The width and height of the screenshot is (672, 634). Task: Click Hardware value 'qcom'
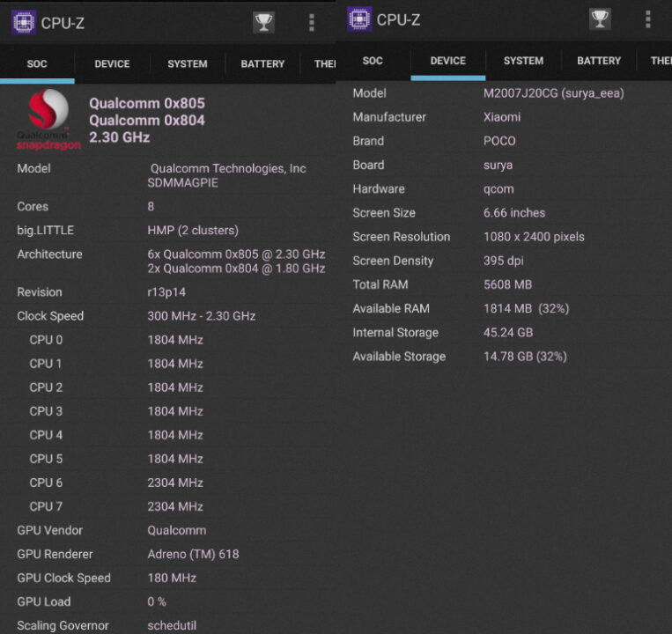498,189
